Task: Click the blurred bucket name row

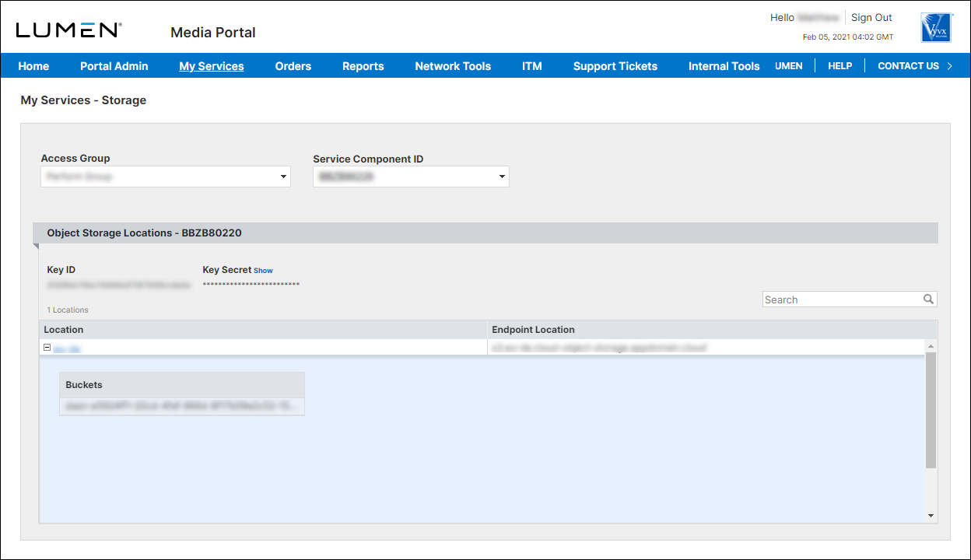Action: click(x=182, y=406)
